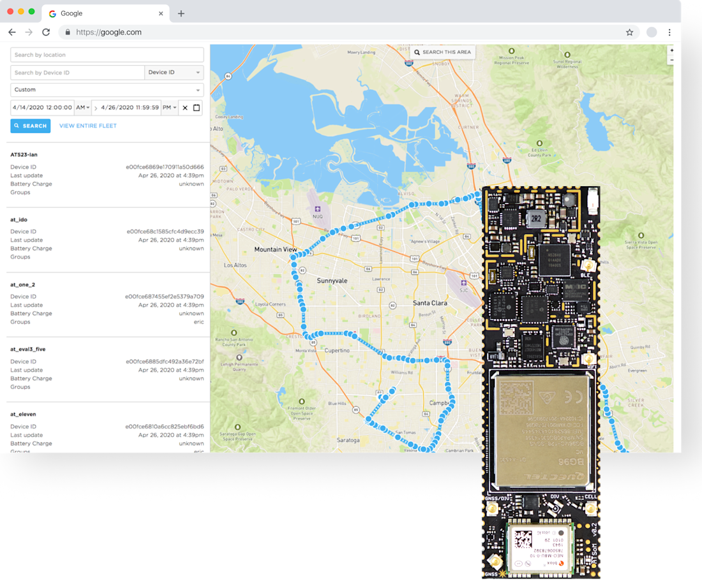
Task: Click Ed Levin County Park marker
Action: point(539,143)
